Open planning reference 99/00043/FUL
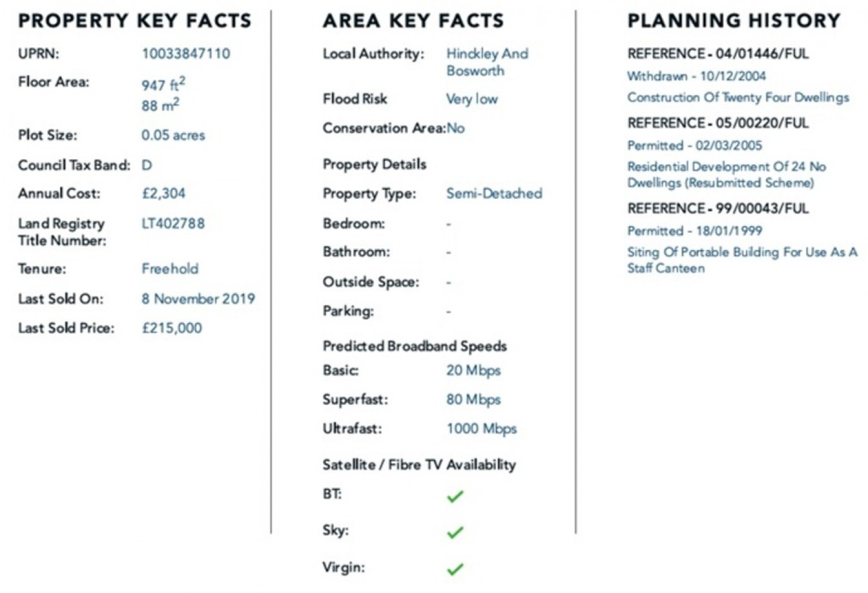 point(718,208)
